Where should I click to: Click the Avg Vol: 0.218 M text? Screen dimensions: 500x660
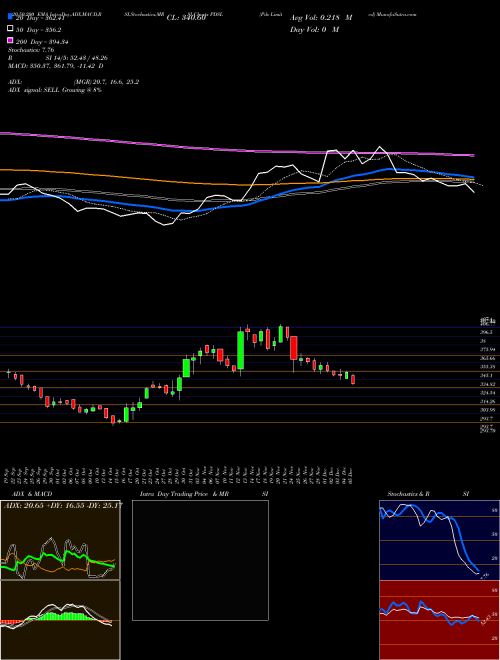click(x=321, y=18)
